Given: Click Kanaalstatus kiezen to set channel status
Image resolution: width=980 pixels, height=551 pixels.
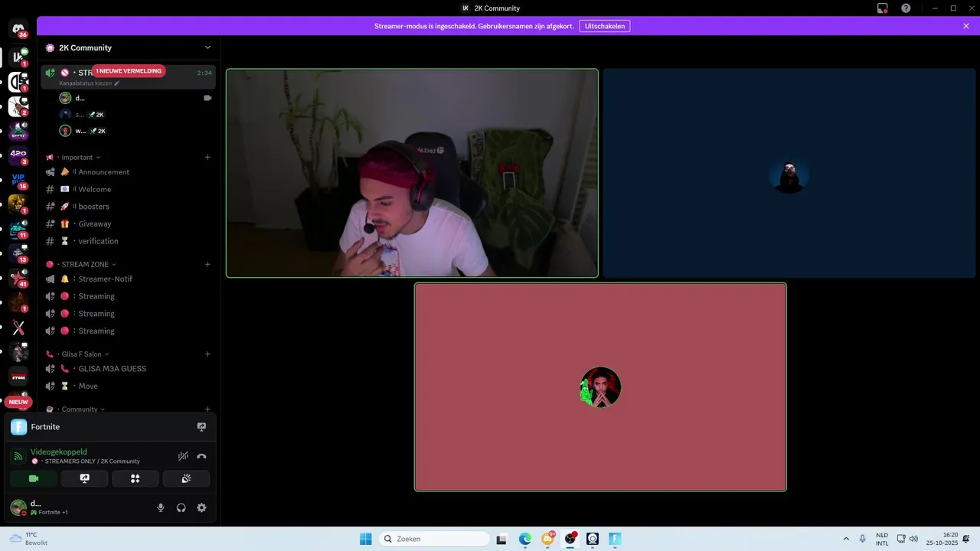Looking at the screenshot, I should pos(89,83).
